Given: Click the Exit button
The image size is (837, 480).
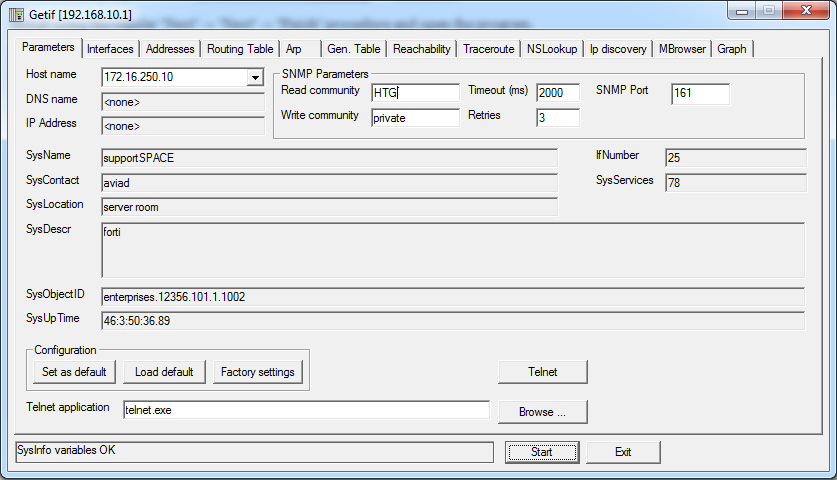Looking at the screenshot, I should [x=623, y=452].
